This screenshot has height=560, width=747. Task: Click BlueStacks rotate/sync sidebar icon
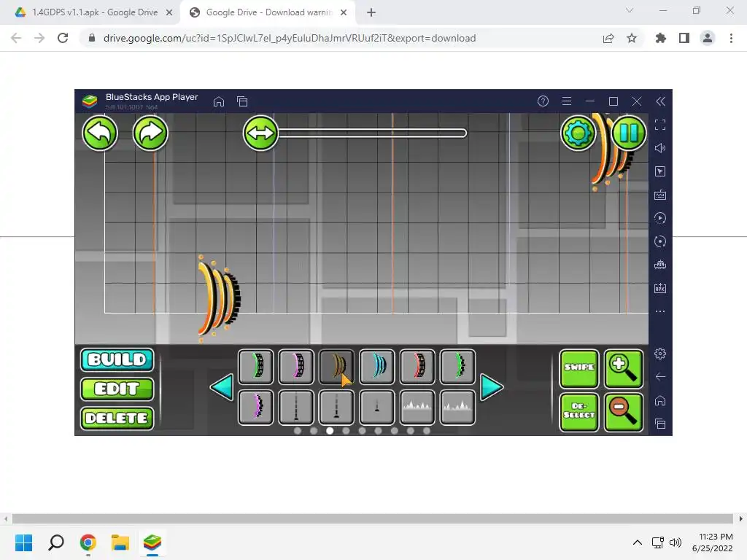(x=660, y=241)
